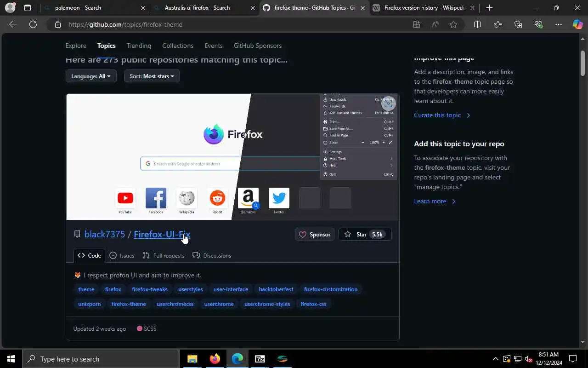Screen dimensions: 588x368
Task: Open muted volume icon in tray
Action: (x=528, y=359)
